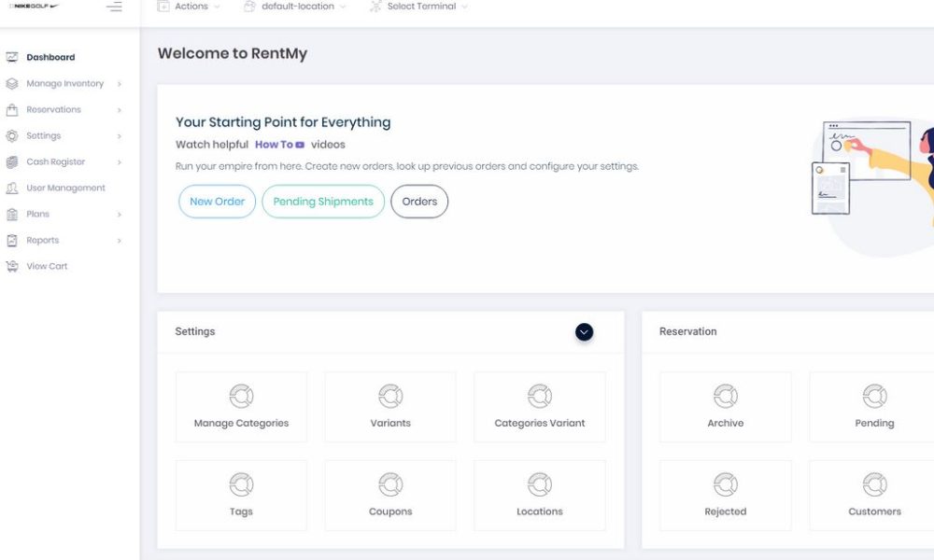Click the Cash Register sidebar icon

point(12,161)
